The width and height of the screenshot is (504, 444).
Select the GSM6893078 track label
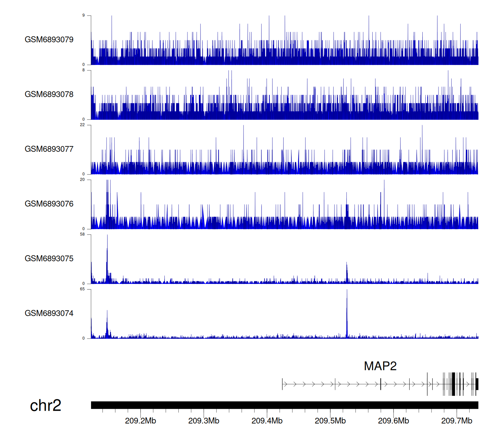[x=49, y=95]
